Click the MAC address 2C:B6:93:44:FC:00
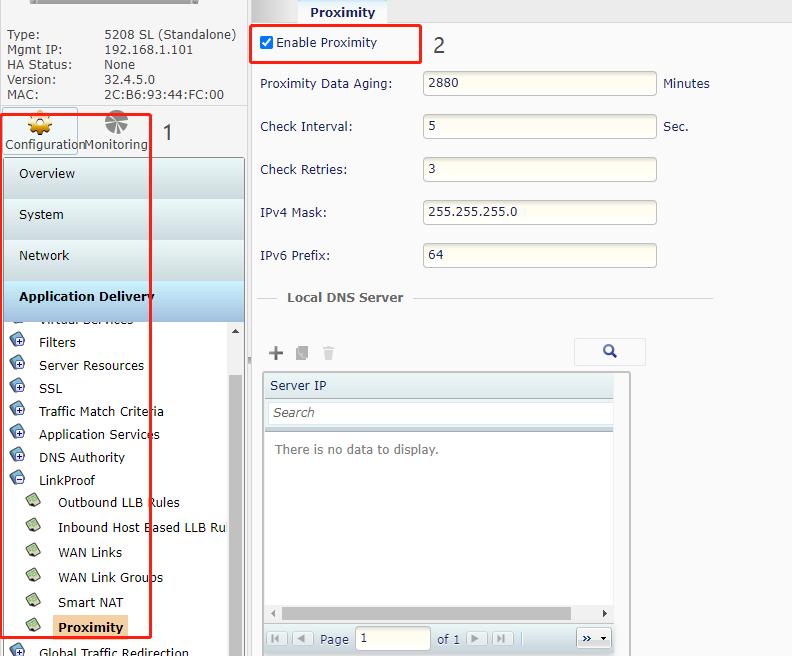 point(164,95)
